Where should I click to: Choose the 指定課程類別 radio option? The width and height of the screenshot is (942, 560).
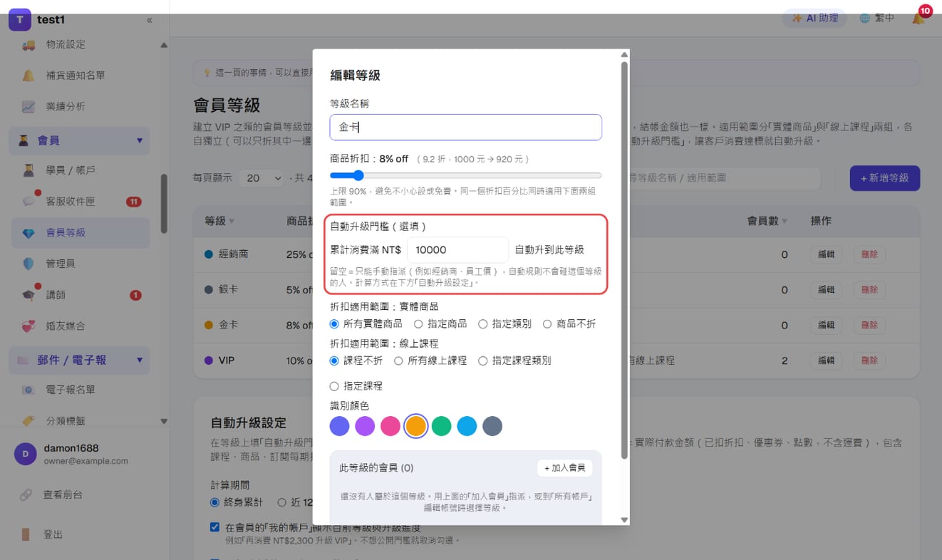coord(483,361)
